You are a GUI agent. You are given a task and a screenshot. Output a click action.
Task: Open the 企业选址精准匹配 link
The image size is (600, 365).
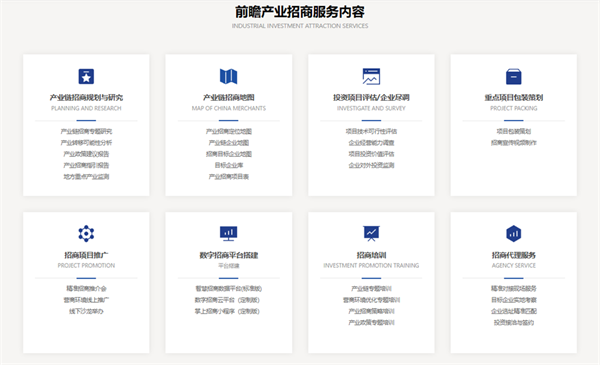[514, 311]
